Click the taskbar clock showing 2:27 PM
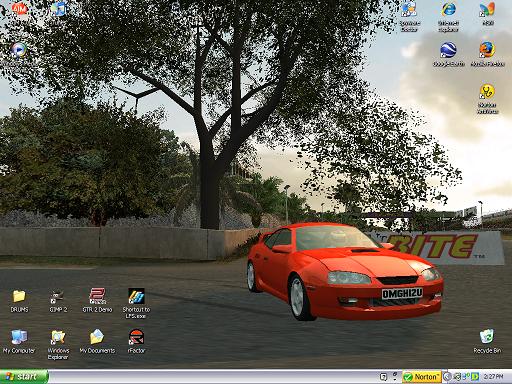Viewport: 512px width, 384px height. click(493, 377)
